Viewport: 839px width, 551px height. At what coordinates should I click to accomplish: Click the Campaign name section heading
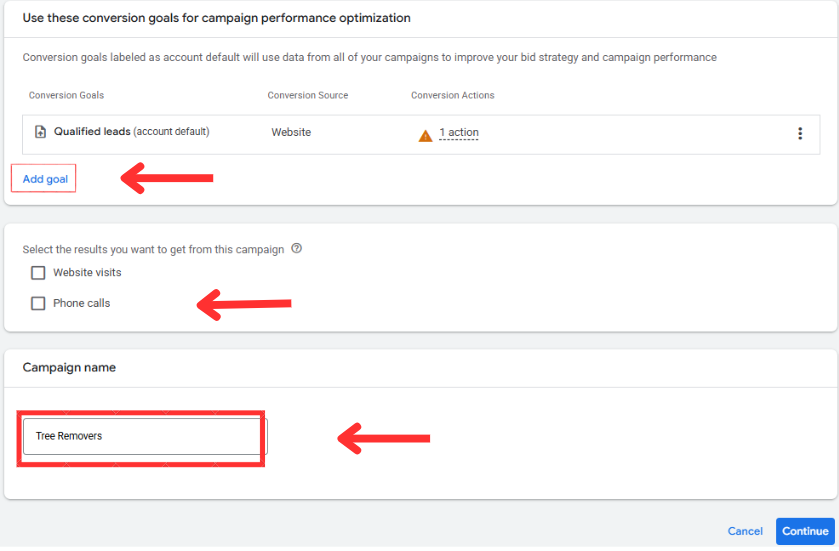(x=69, y=368)
